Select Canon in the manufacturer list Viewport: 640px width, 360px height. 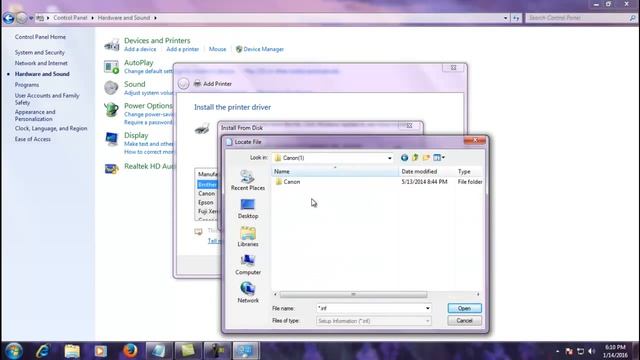[207, 193]
